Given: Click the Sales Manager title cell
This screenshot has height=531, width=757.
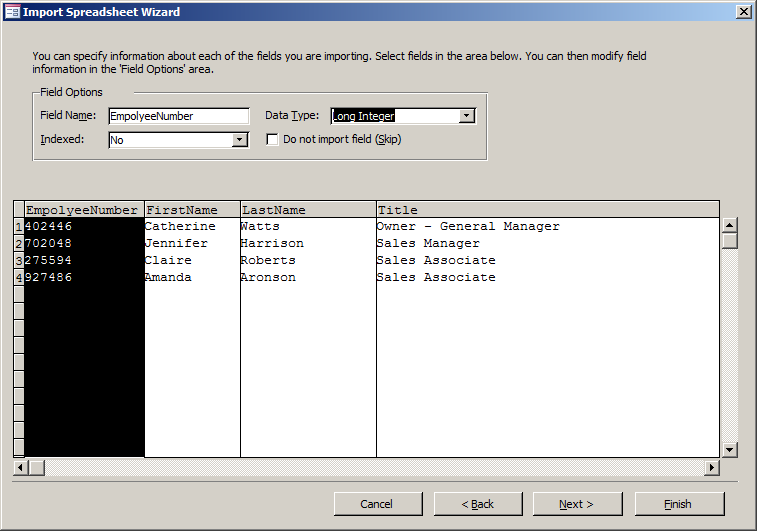Looking at the screenshot, I should point(547,243).
